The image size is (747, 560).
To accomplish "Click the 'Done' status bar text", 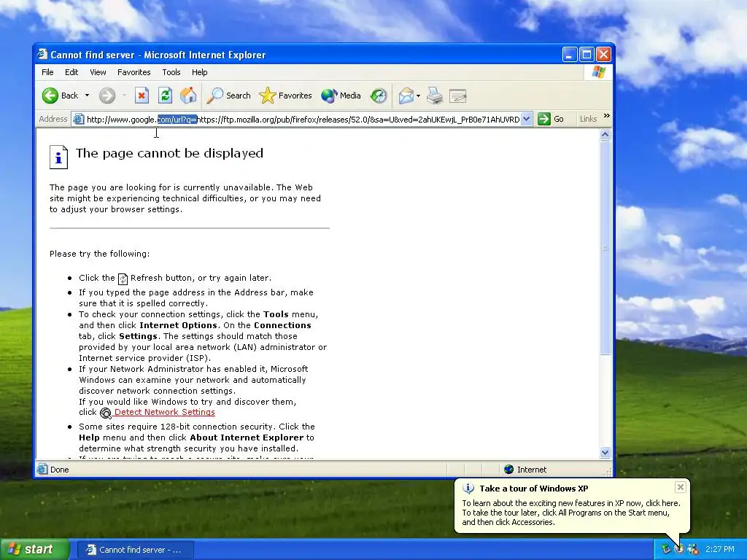I will click(60, 470).
